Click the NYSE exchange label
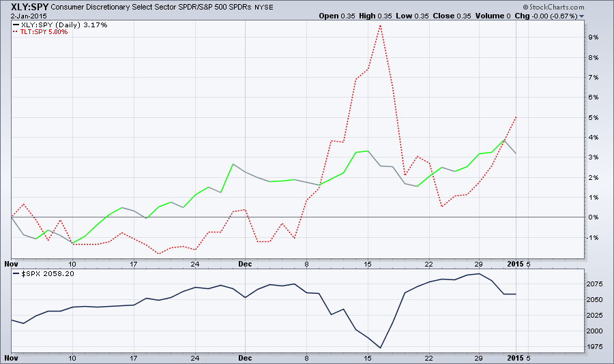This screenshot has height=364, width=614. 264,7
